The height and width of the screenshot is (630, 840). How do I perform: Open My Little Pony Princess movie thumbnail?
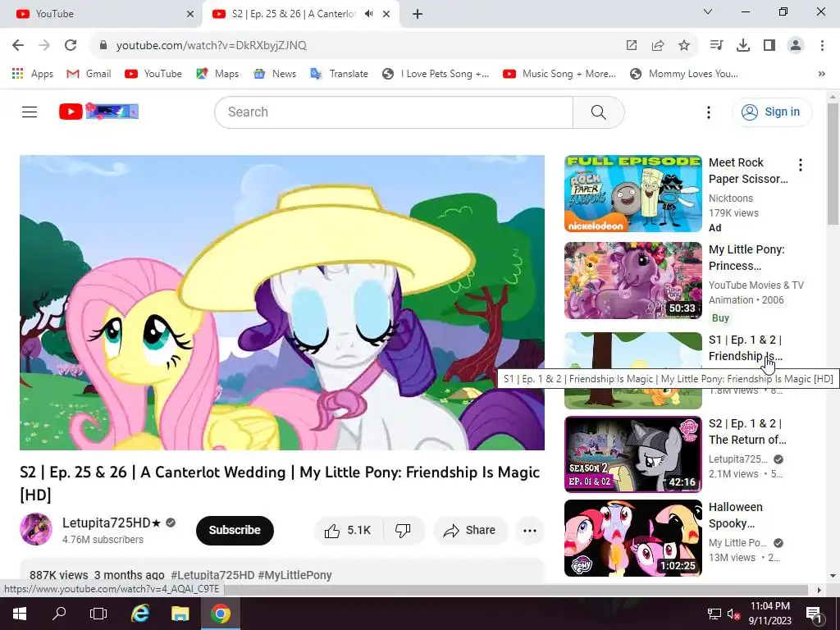632,281
